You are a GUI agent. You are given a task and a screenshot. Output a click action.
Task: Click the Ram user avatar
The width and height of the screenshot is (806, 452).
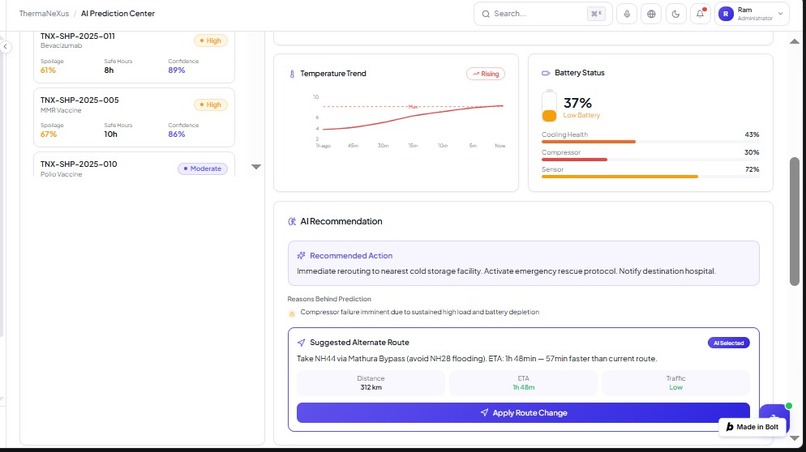click(725, 14)
